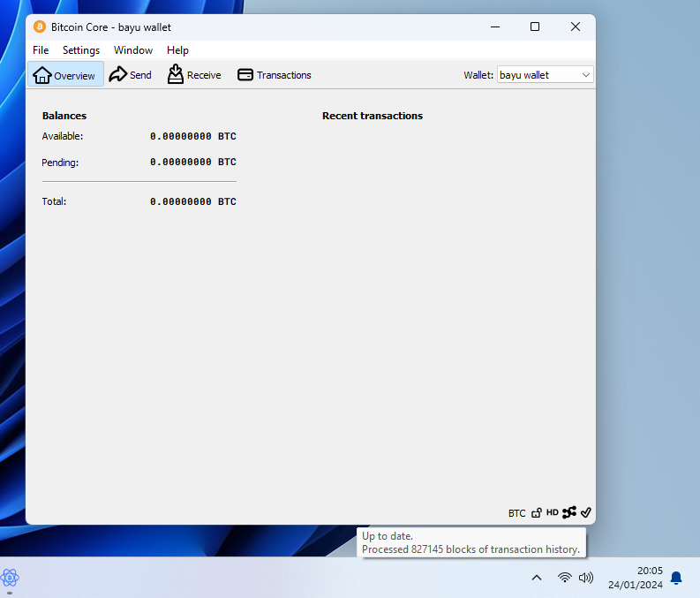The image size is (700, 598).
Task: Click the Available balance value
Action: tap(192, 136)
